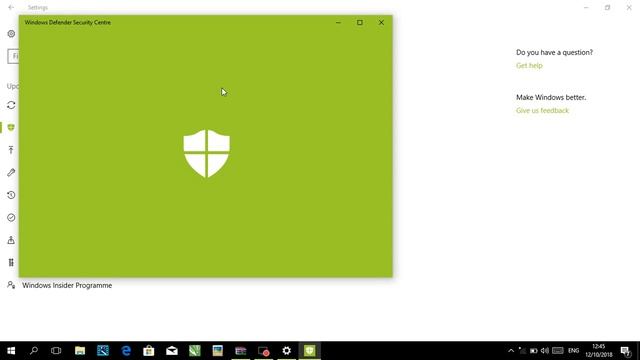Click the Windows Insider Programme person icon
Viewport: 640px width, 360px height.
11,285
